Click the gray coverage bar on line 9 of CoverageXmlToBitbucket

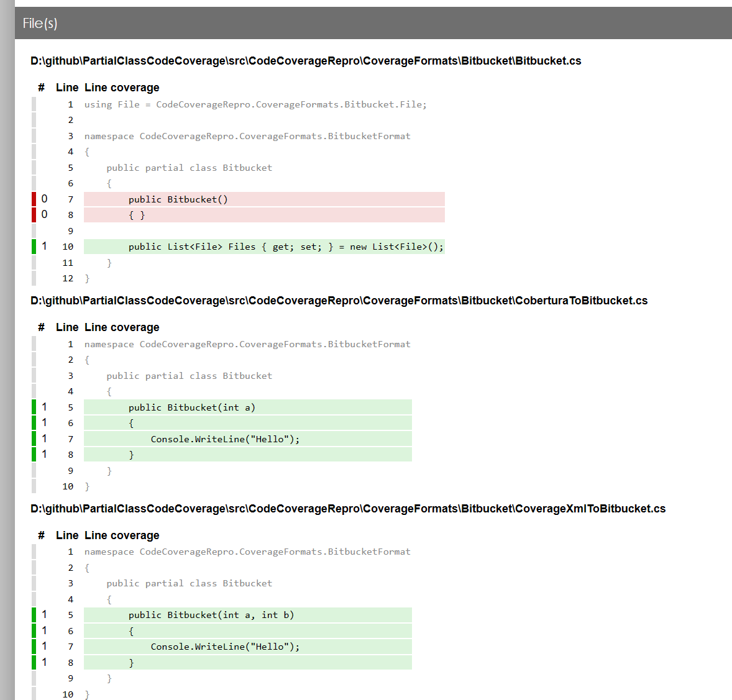tap(34, 678)
